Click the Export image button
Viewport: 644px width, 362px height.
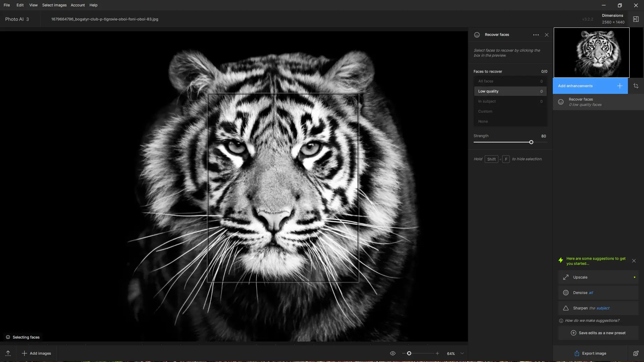[x=590, y=353]
